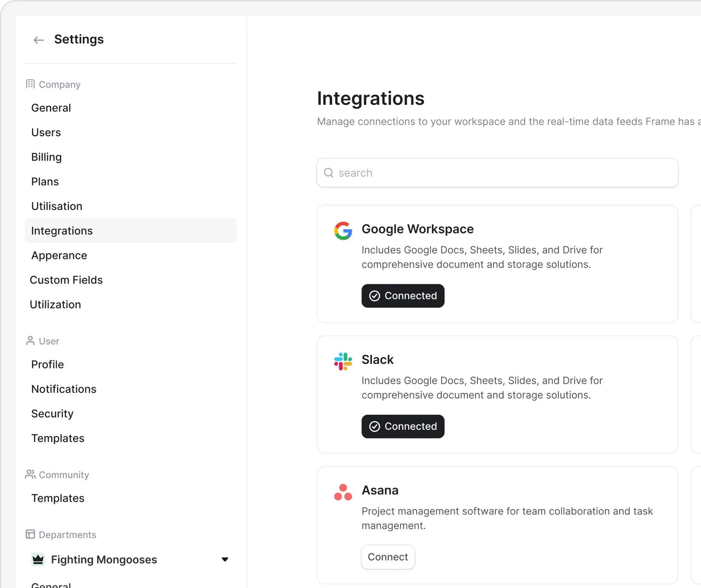701x588 pixels.
Task: Open the Billing settings page
Action: click(x=46, y=157)
